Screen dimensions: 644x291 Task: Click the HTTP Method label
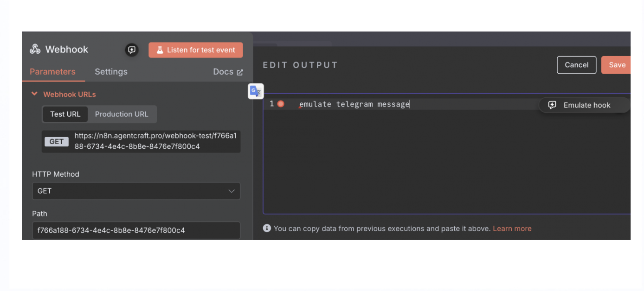pos(56,174)
